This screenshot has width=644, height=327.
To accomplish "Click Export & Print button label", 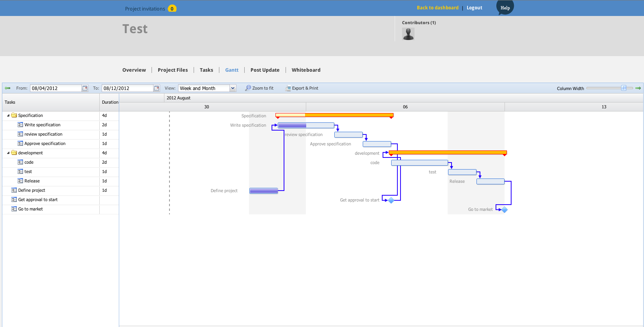I will 305,88.
